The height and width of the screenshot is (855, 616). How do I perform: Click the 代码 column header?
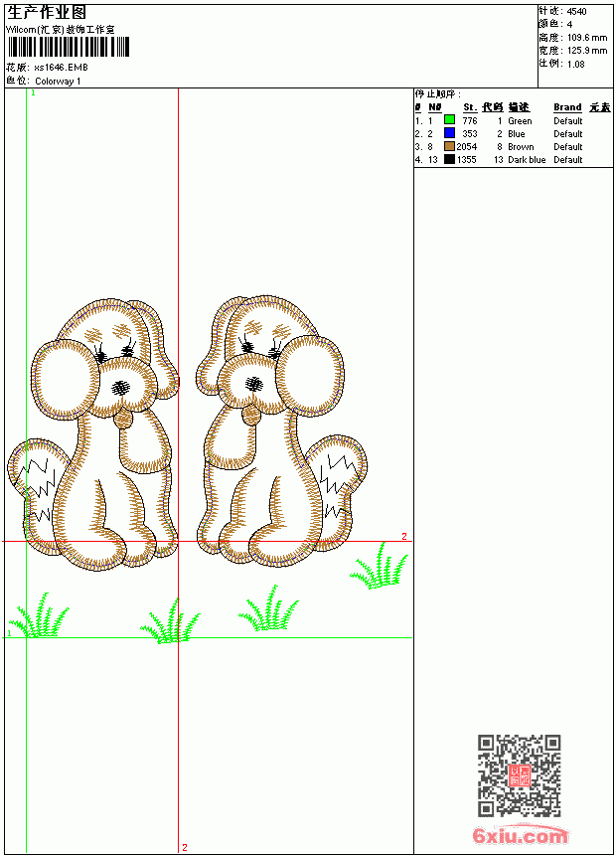tap(492, 107)
